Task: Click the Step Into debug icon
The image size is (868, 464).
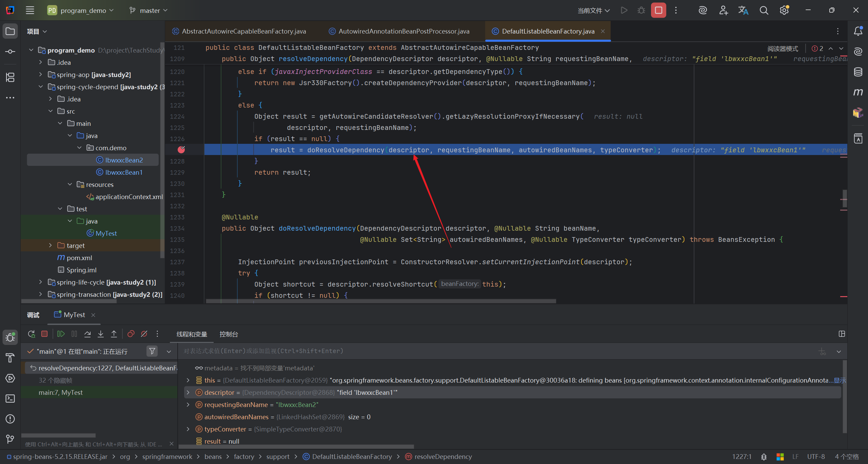Action: pos(101,334)
